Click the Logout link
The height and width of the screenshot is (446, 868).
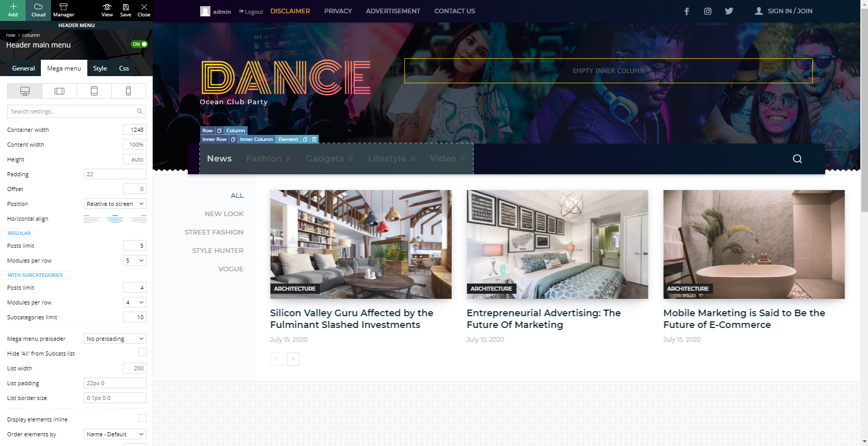click(x=251, y=12)
